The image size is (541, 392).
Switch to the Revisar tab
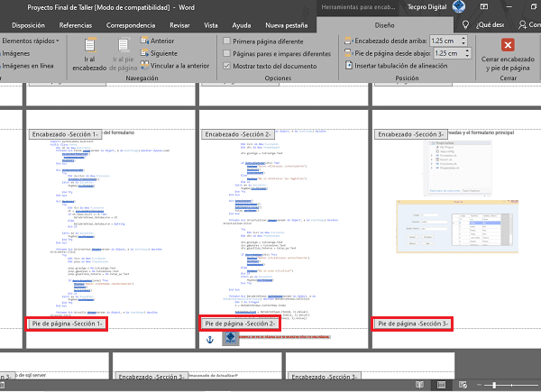click(179, 26)
